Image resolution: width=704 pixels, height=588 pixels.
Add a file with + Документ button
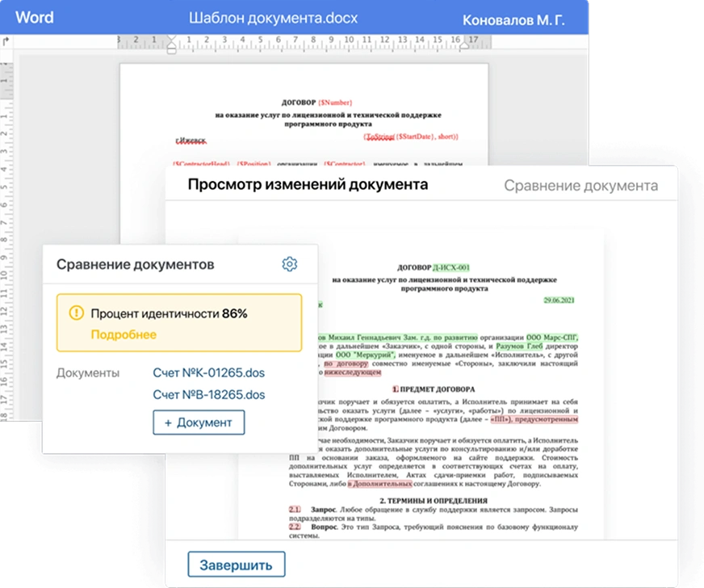pyautogui.click(x=199, y=422)
